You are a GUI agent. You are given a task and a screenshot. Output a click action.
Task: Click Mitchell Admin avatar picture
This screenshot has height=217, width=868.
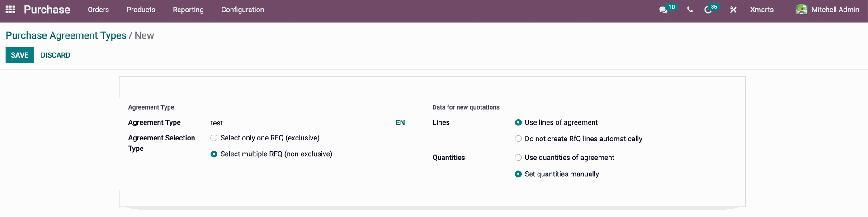click(x=802, y=10)
